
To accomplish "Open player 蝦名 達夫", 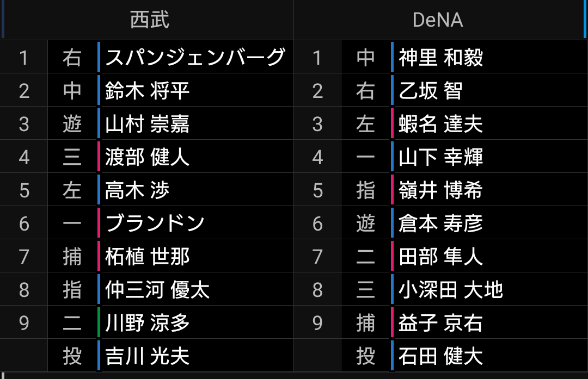I will (x=440, y=124).
